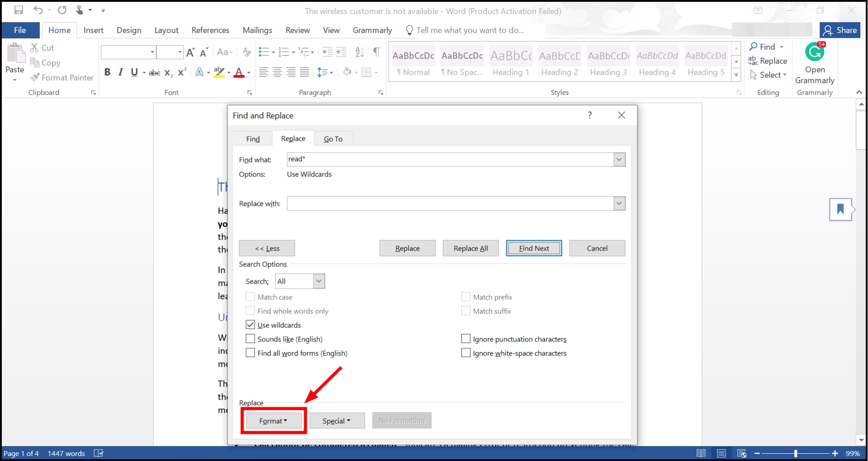Check Ignore punctuation characters
This screenshot has height=461, width=868.
(465, 339)
